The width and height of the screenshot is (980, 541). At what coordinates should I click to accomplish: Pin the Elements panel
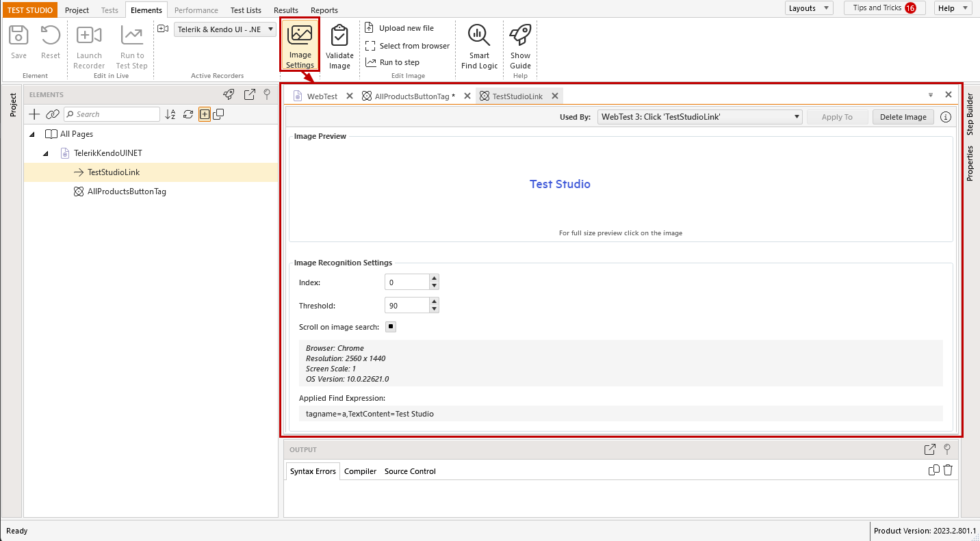click(x=267, y=94)
